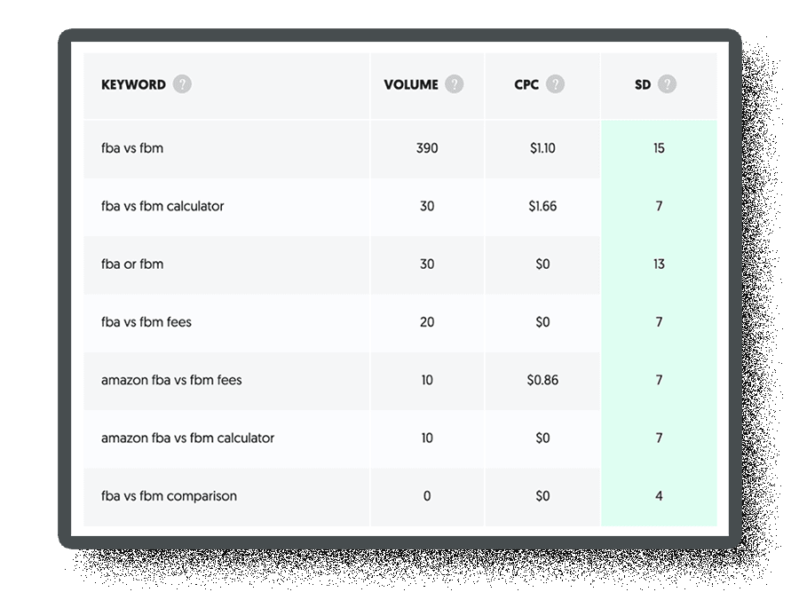The image size is (799, 600).
Task: Click SD value 7 in the 'fba vs fbm calculator' row
Action: (x=659, y=206)
